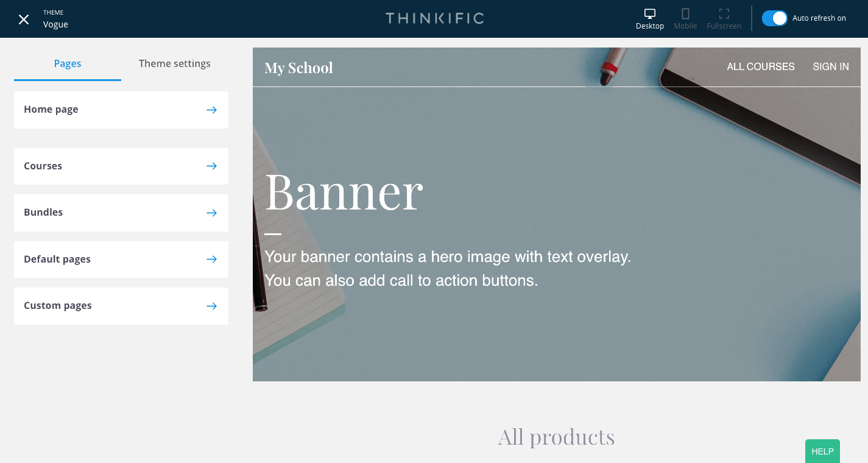Click the Vogue theme name
Screen dimensions: 868x463
55,24
